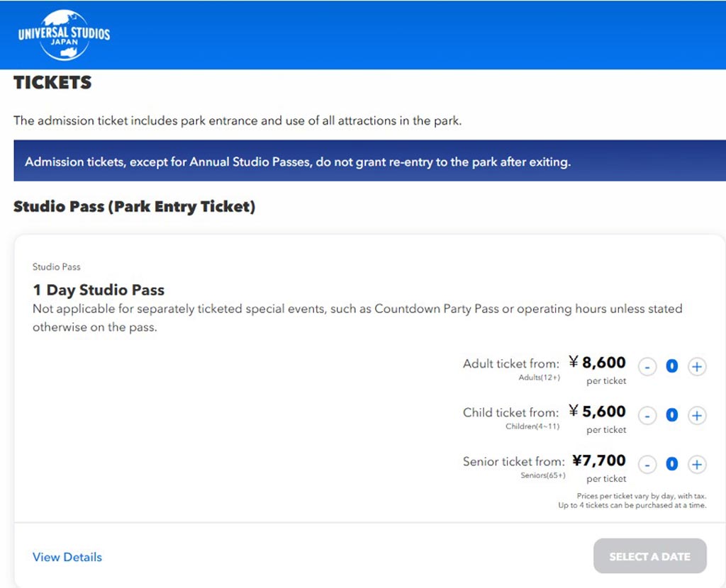Viewport: 726px width, 588px height.
Task: Add one Child ticket with plus
Action: pyautogui.click(x=696, y=415)
